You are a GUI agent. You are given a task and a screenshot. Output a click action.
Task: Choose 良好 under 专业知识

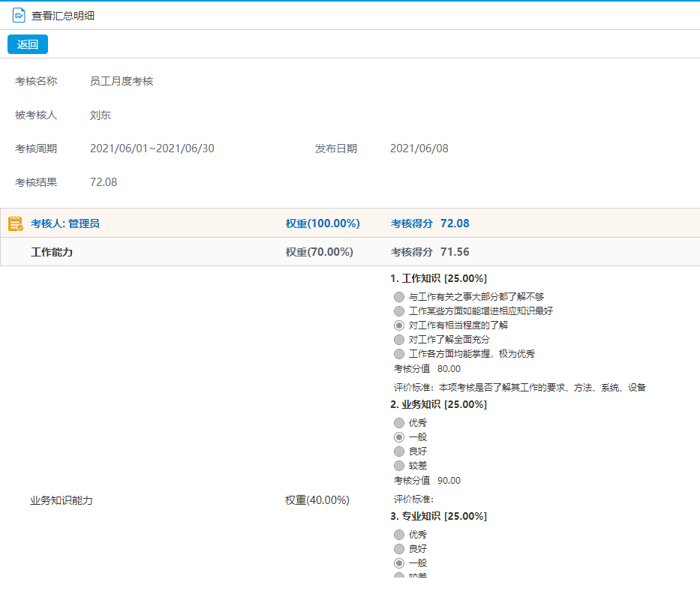tap(399, 549)
